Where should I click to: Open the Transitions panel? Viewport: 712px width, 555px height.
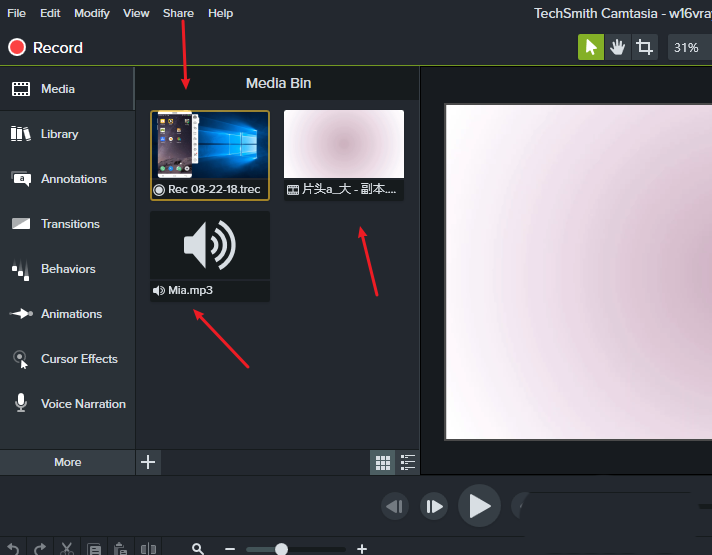point(67,224)
